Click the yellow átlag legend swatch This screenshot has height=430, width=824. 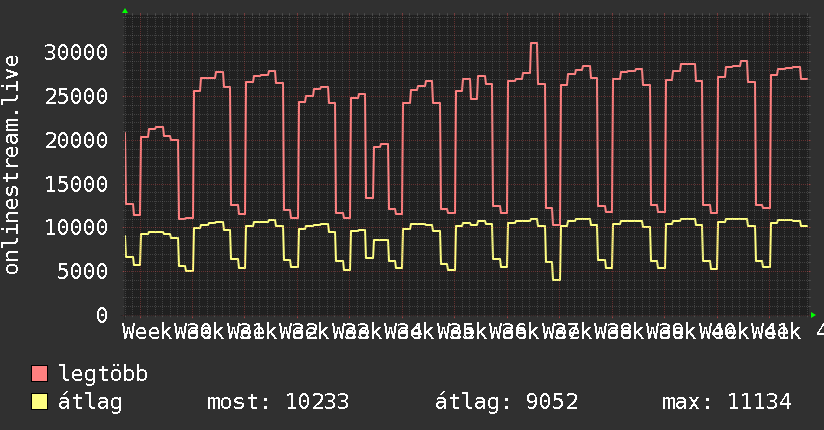click(39, 401)
